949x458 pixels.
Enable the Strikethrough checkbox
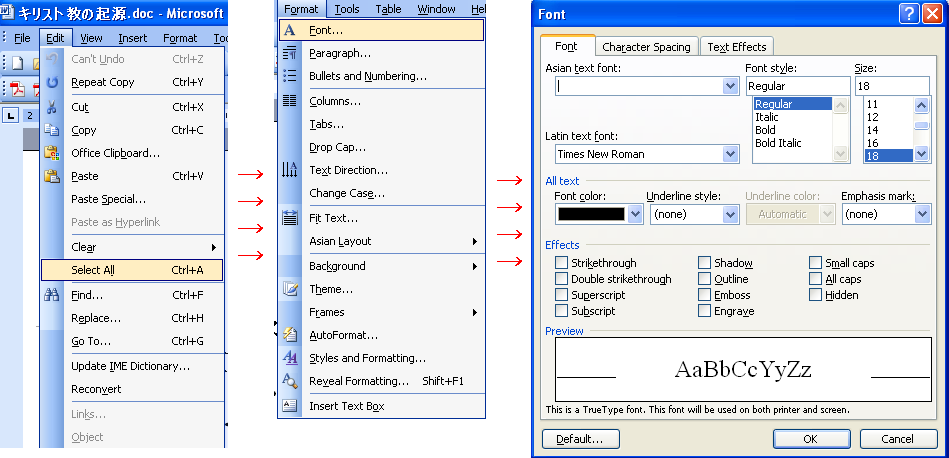(x=561, y=263)
